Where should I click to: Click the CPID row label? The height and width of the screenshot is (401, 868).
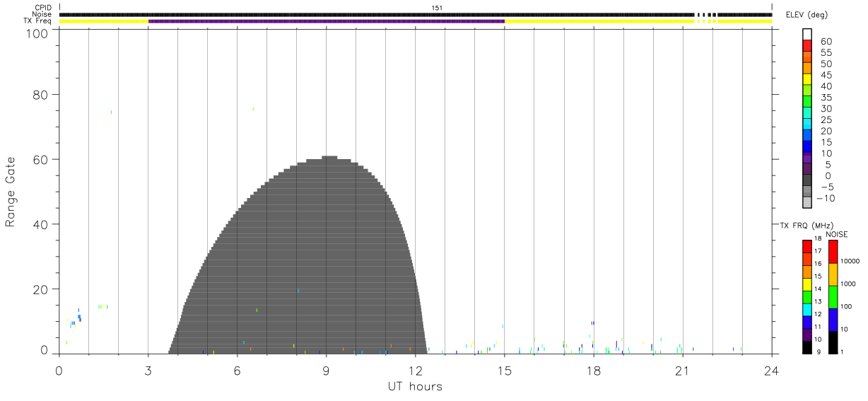42,8
